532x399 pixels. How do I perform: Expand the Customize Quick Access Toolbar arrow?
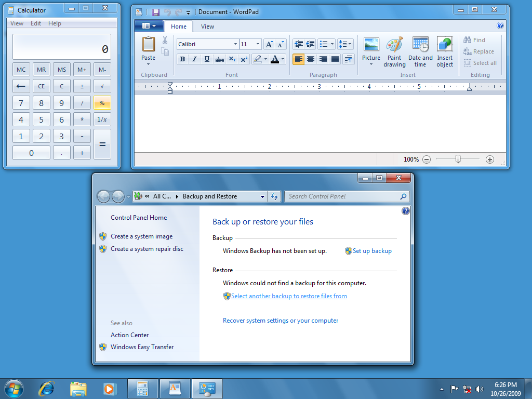coord(188,13)
